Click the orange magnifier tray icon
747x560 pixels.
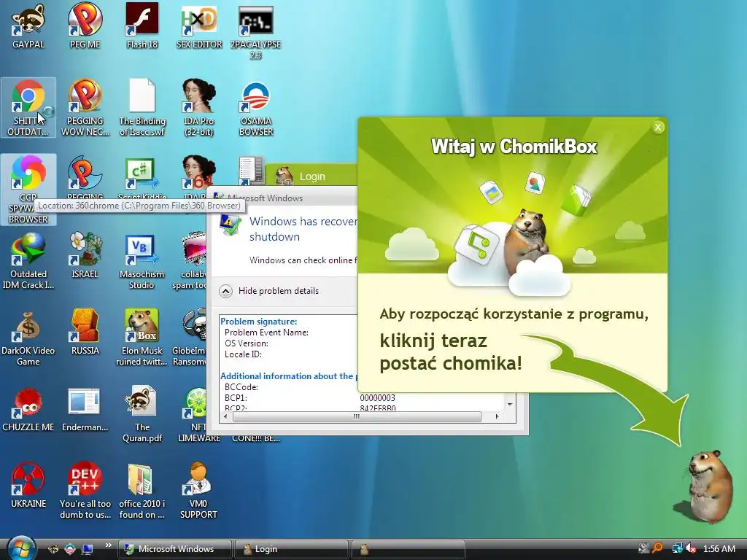coord(658,548)
